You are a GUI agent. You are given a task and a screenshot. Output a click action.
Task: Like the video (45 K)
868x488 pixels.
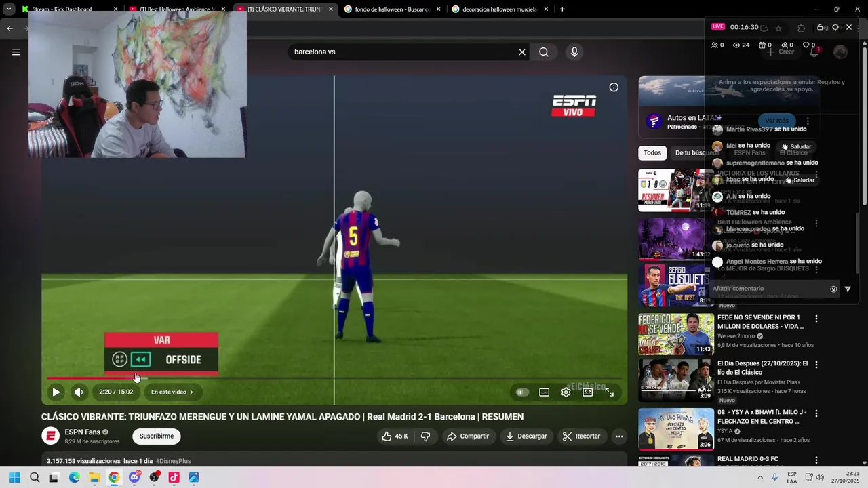click(395, 436)
